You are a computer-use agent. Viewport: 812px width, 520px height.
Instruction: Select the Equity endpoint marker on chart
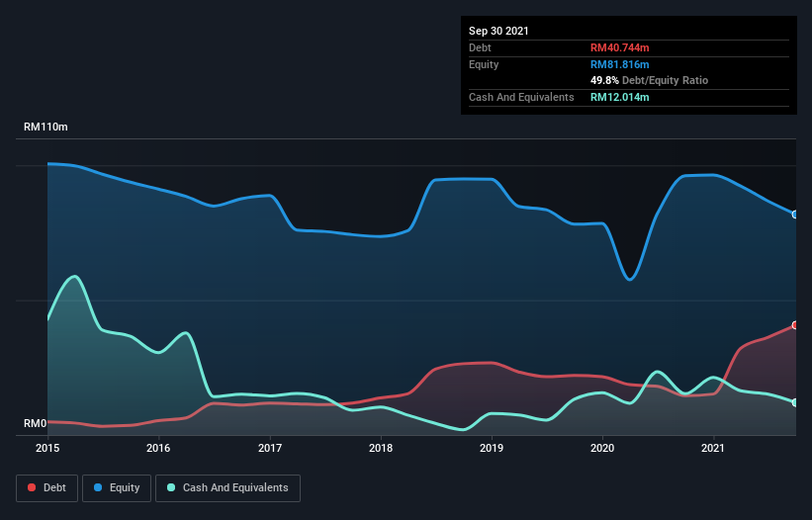(x=795, y=215)
